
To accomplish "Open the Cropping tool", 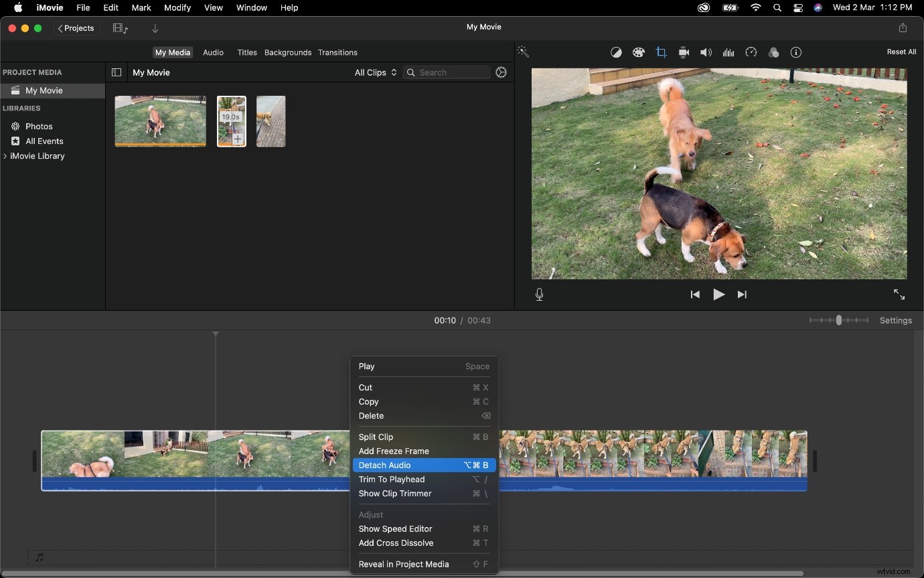I will coord(662,52).
